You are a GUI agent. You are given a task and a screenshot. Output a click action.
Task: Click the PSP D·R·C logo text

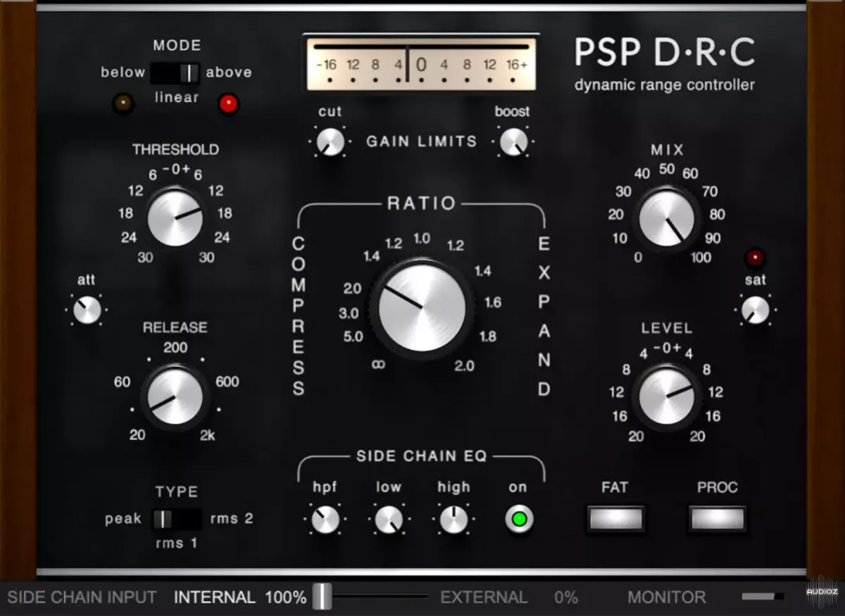point(665,52)
